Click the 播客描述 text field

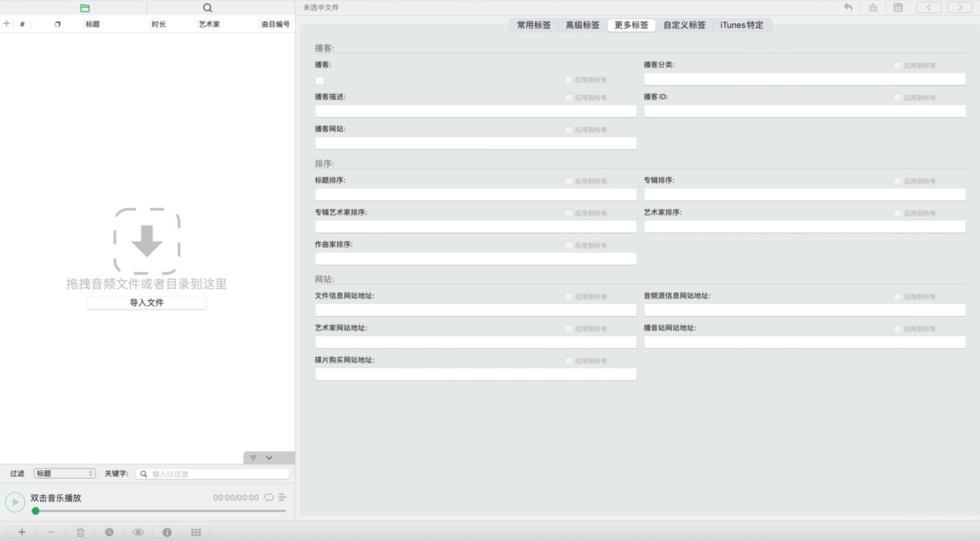click(475, 111)
